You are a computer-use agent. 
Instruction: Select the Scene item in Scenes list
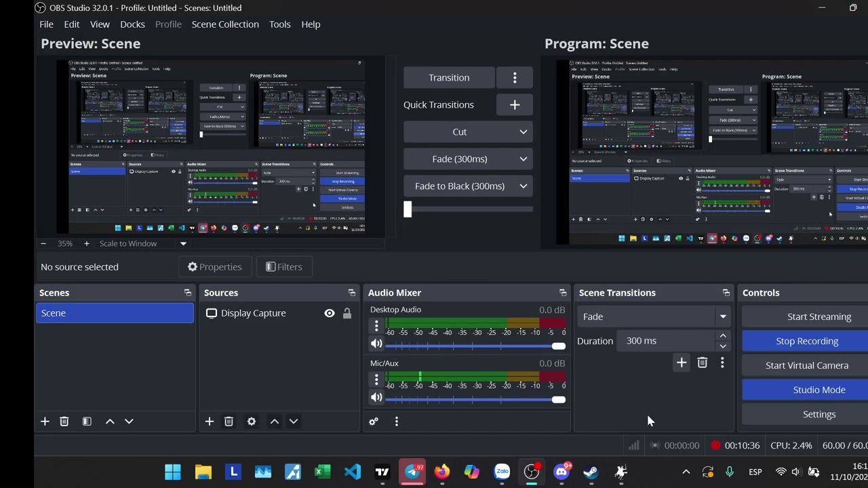[115, 313]
